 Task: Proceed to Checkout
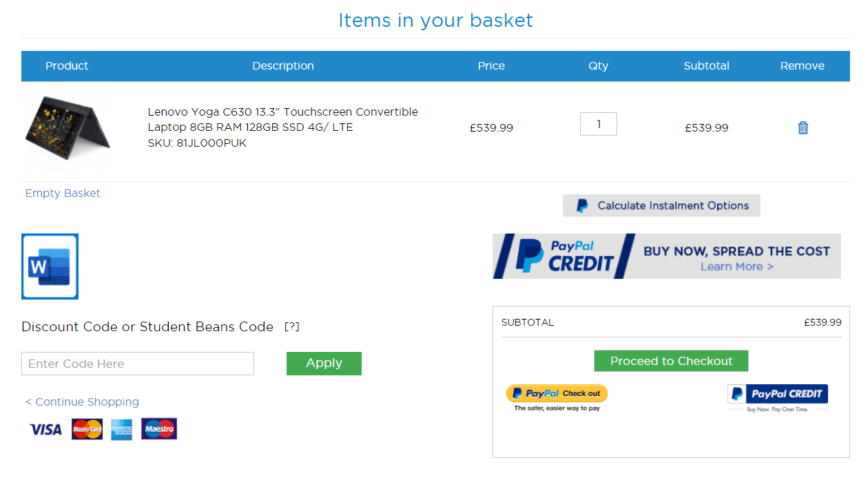pyautogui.click(x=671, y=361)
